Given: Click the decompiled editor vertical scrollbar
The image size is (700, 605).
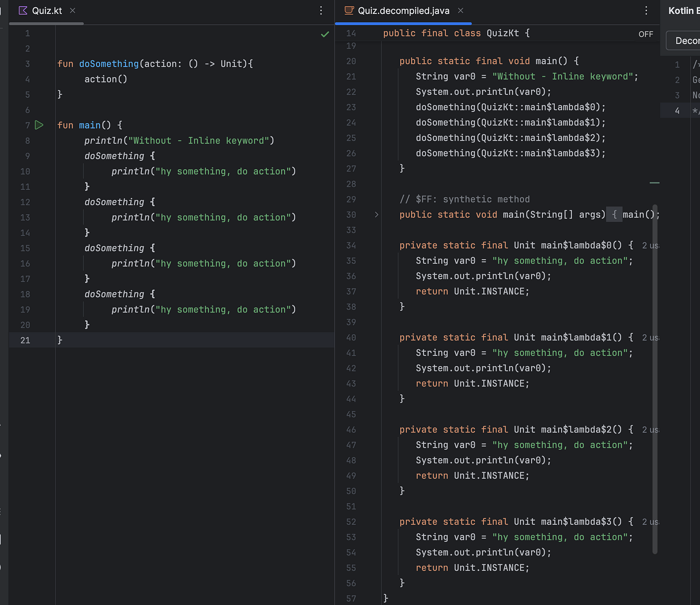Looking at the screenshot, I should [654, 378].
